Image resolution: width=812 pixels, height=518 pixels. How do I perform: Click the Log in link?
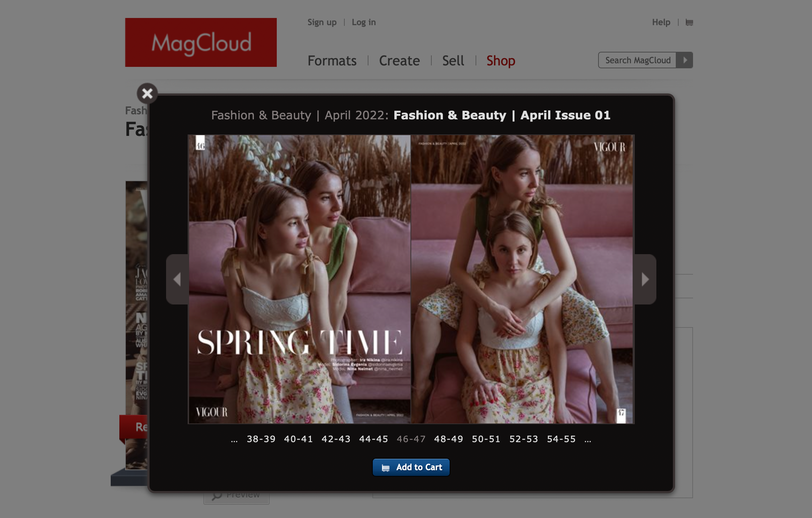363,22
